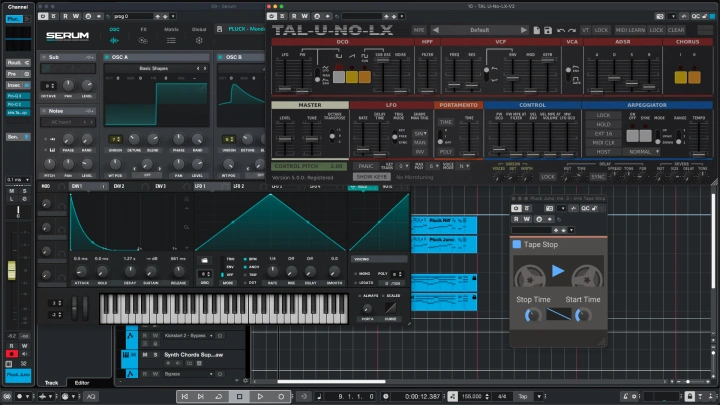Toggle Tape Stop plugin enable checkbox
Viewport: 720px width, 405px height.
click(x=517, y=244)
